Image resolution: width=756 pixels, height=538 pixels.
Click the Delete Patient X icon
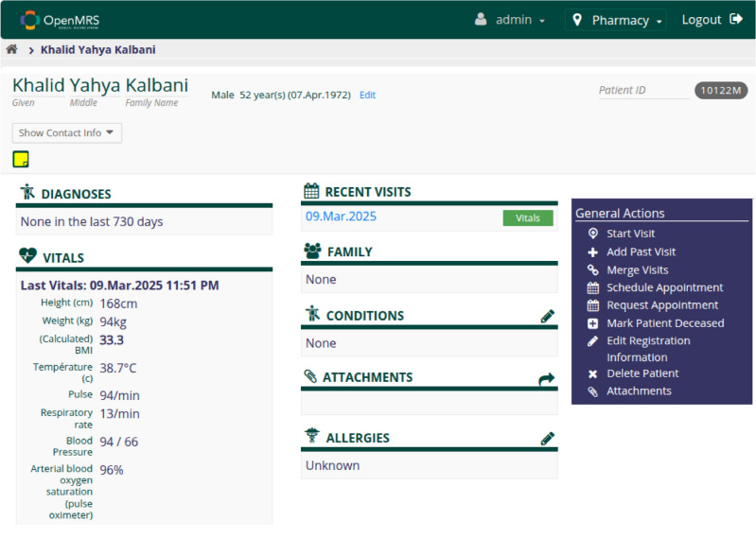click(593, 373)
